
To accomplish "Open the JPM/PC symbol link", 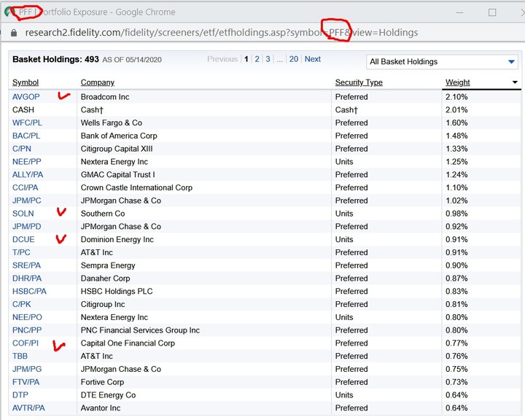I will pyautogui.click(x=27, y=201).
